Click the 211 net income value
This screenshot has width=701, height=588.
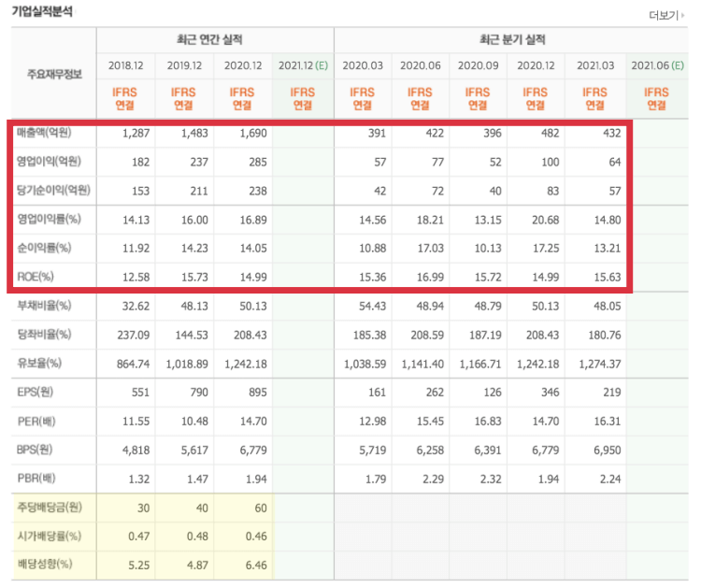[x=199, y=192]
